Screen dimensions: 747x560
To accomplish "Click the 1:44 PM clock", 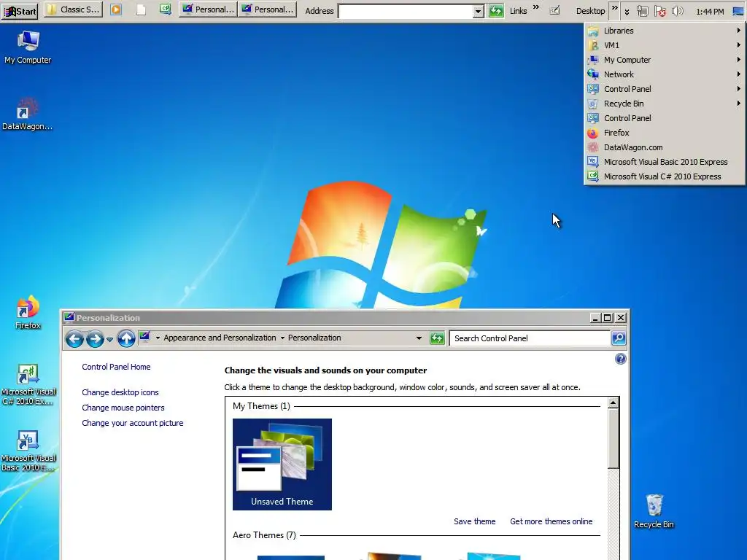I will (x=710, y=11).
